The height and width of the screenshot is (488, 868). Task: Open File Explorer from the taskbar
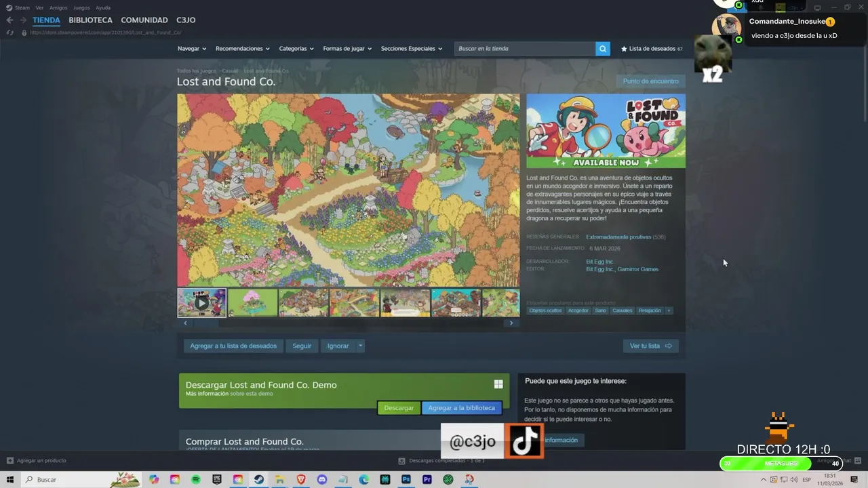(280, 479)
